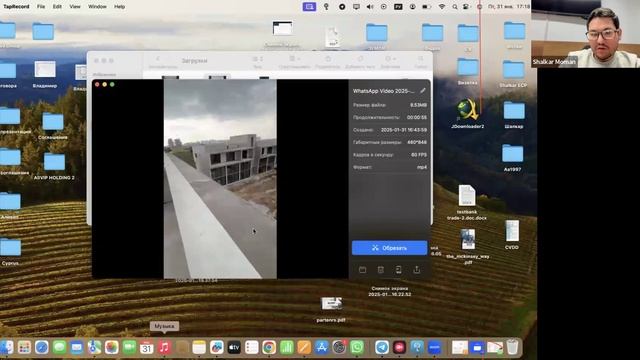Open Apple TV from the Dock

point(234,347)
